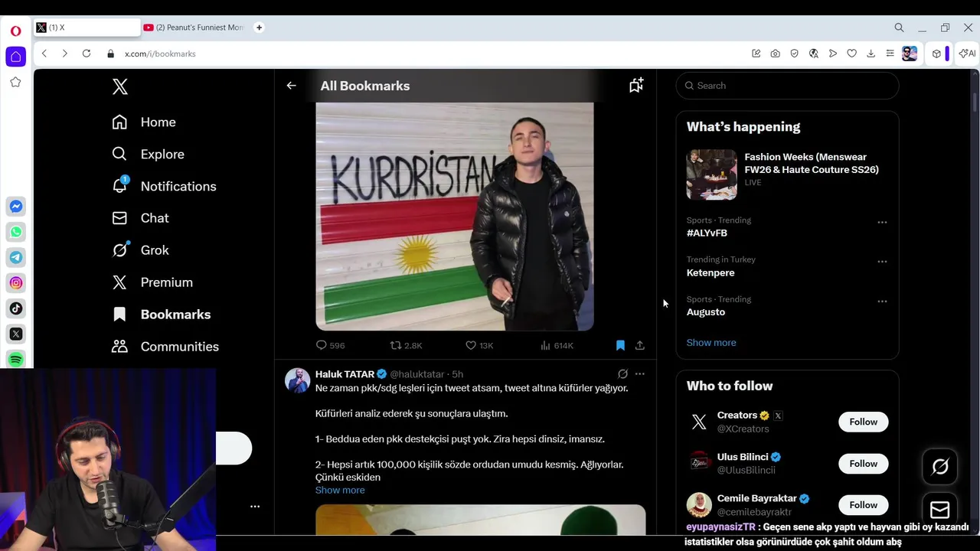980x551 pixels.
Task: Open the Kurdistan wall photo
Action: pos(455,217)
